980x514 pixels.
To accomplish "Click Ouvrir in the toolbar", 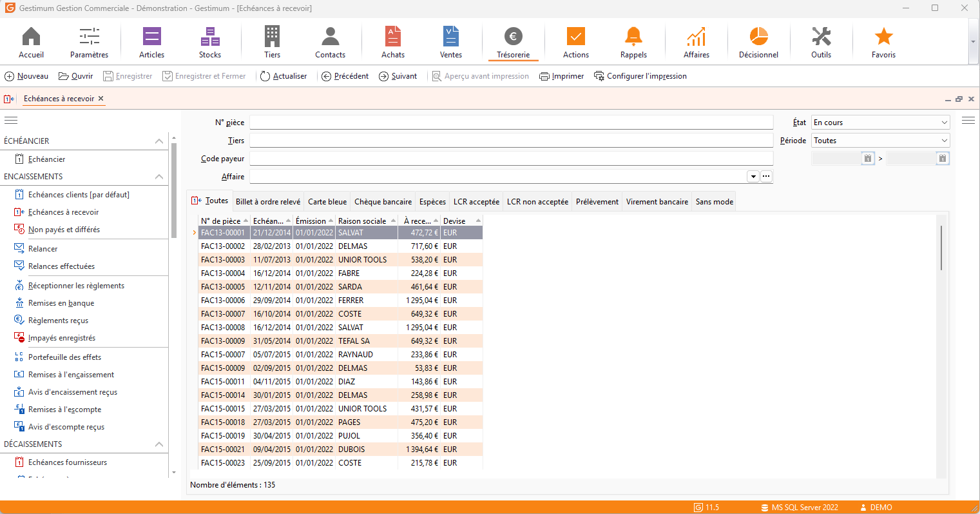I will click(75, 76).
